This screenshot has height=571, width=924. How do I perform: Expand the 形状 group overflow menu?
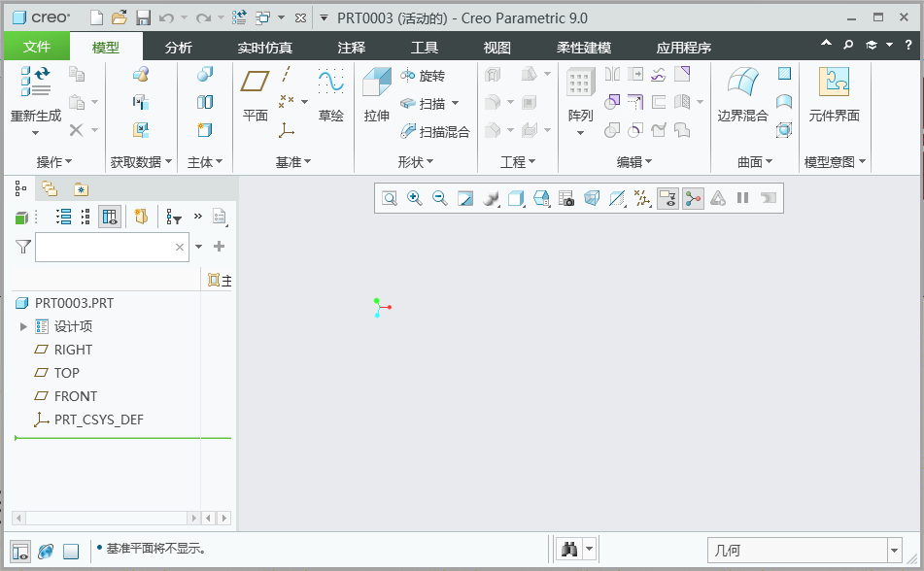tap(416, 162)
